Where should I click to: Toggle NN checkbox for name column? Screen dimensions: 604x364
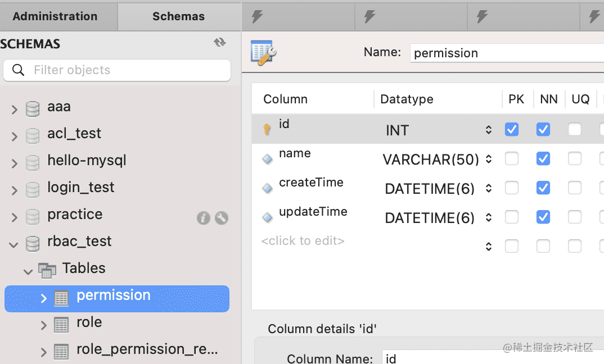tap(543, 159)
